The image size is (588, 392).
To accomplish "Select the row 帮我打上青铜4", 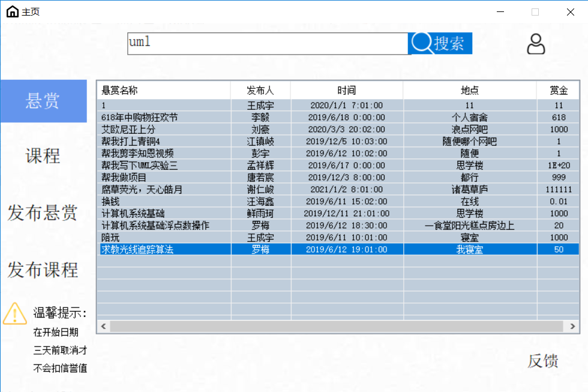I will (338, 142).
